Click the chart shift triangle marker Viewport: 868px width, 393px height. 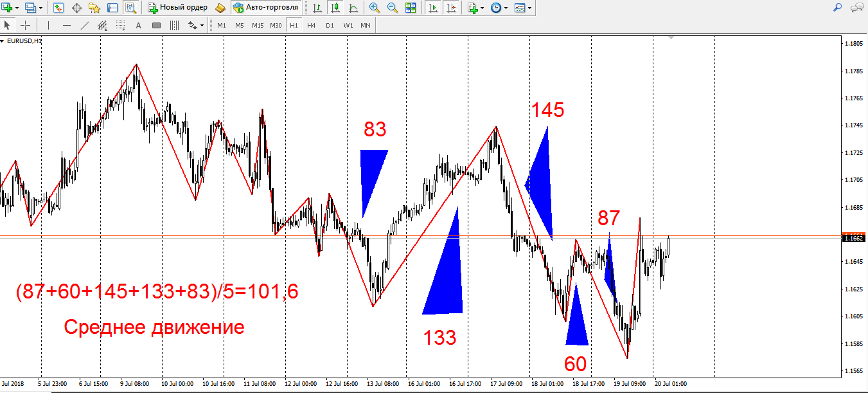671,39
